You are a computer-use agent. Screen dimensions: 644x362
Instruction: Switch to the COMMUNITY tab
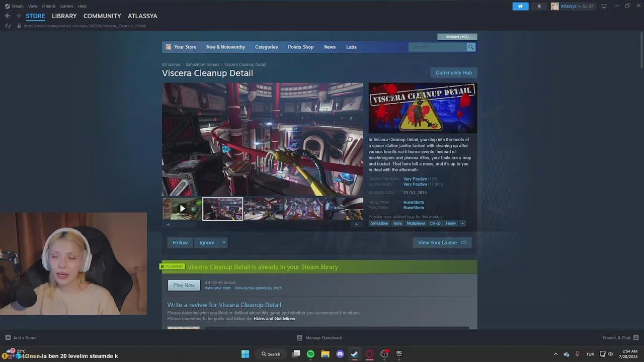(x=102, y=16)
